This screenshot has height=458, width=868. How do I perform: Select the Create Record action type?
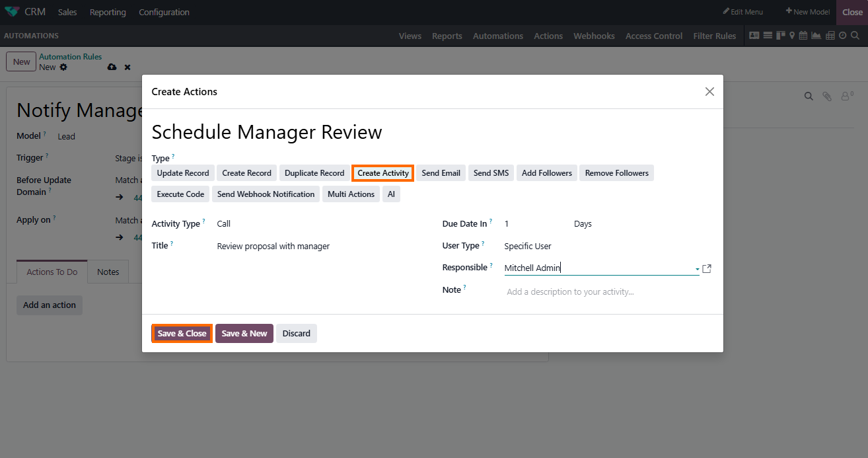(x=247, y=173)
